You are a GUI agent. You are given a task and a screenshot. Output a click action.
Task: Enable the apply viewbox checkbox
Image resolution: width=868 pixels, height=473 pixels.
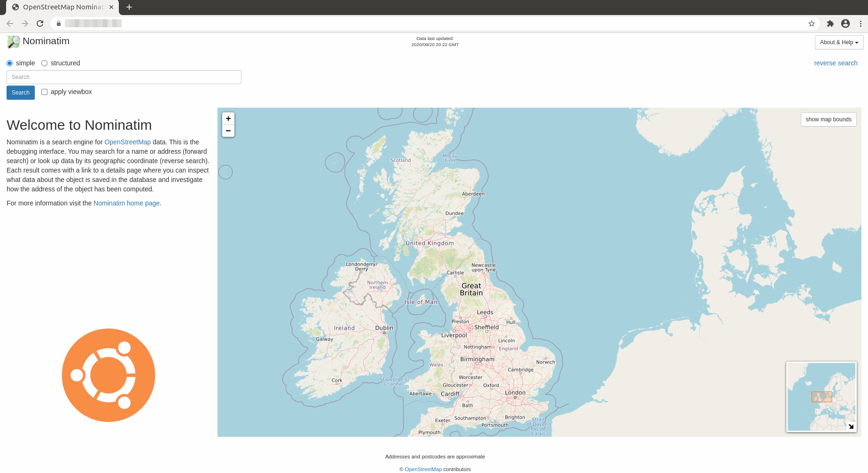pyautogui.click(x=45, y=92)
